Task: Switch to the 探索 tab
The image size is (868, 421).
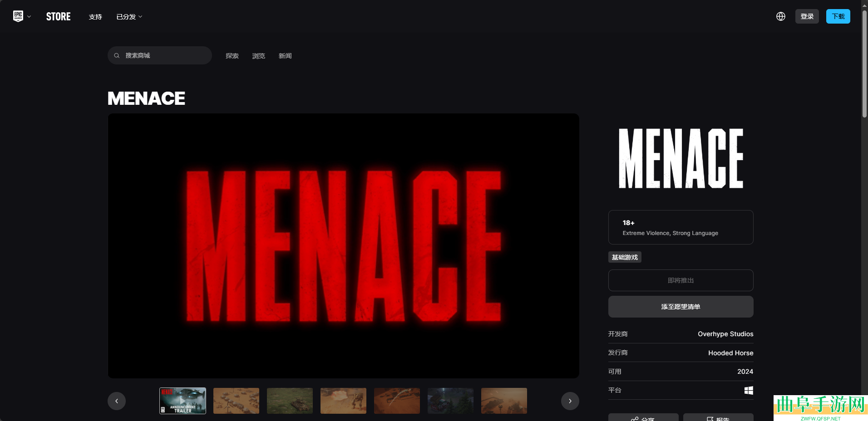Action: tap(232, 56)
